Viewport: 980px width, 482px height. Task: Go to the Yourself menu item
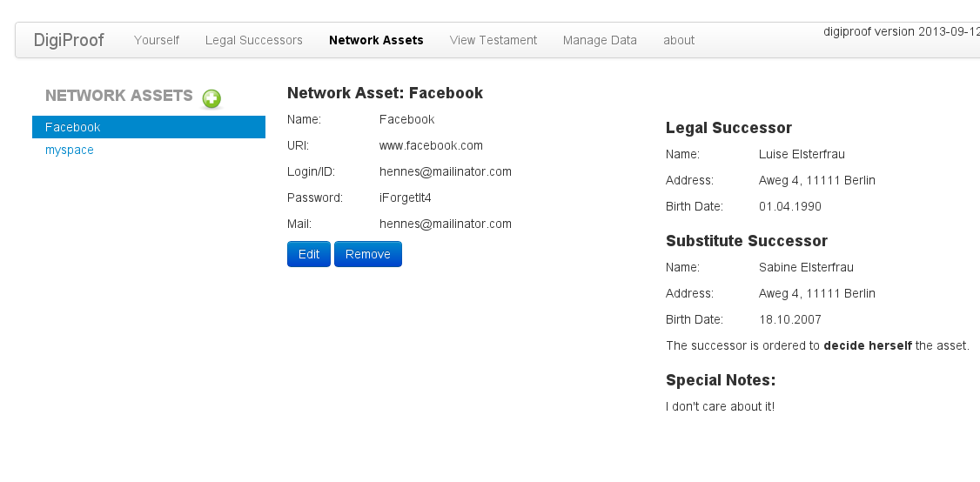tap(157, 40)
